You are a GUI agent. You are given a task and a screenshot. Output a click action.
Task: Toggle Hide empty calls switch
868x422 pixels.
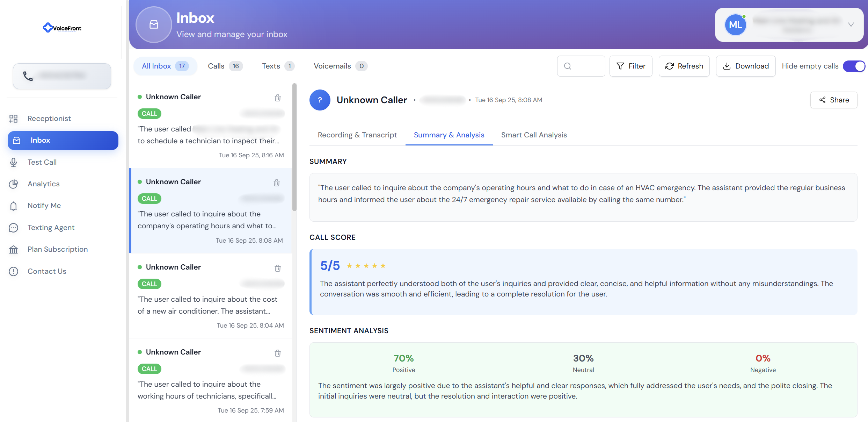tap(853, 66)
